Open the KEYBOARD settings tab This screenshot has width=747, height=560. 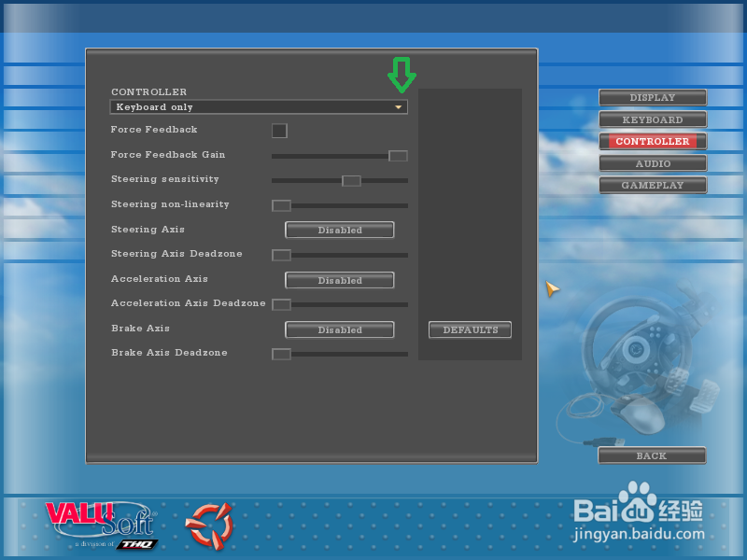653,119
